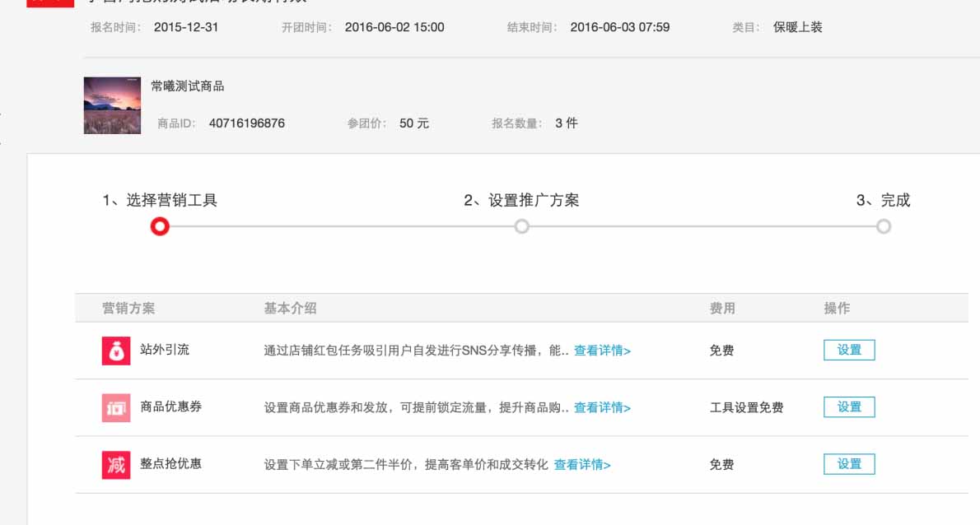This screenshot has width=980, height=525.
Task: Click the 2、设置推广方案 step label
Action: click(x=522, y=201)
